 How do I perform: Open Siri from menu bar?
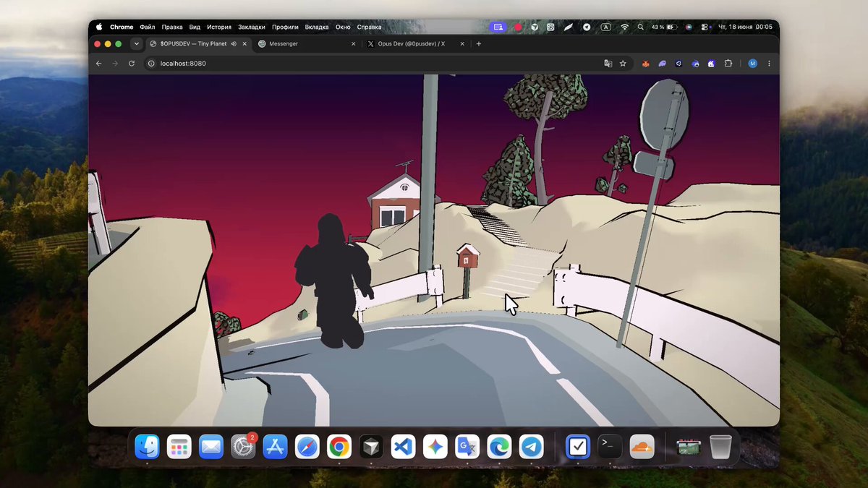tap(689, 27)
